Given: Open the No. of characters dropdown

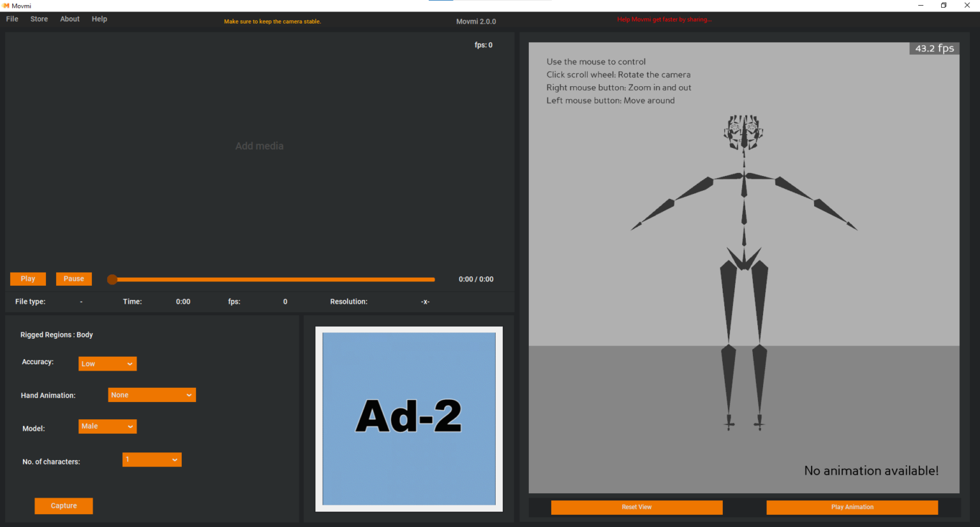Looking at the screenshot, I should (151, 459).
